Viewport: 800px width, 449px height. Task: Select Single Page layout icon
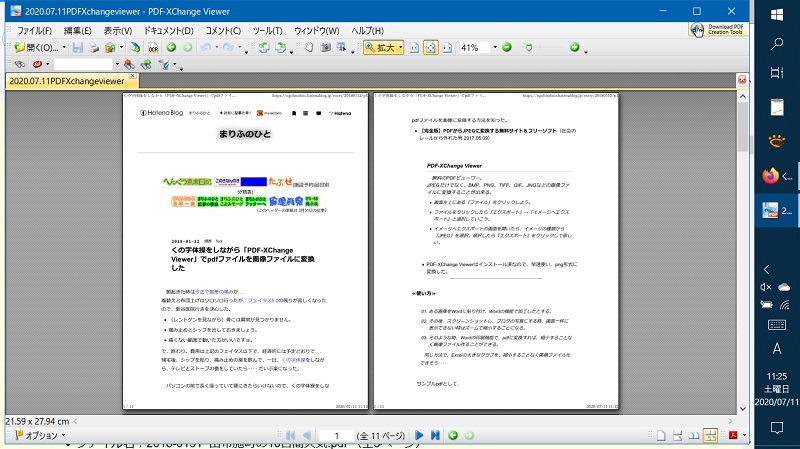pyautogui.click(x=661, y=435)
